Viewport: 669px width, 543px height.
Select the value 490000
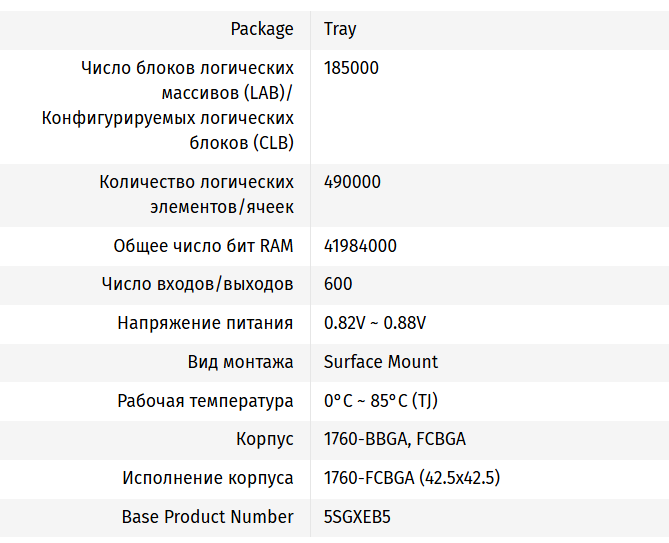click(352, 182)
